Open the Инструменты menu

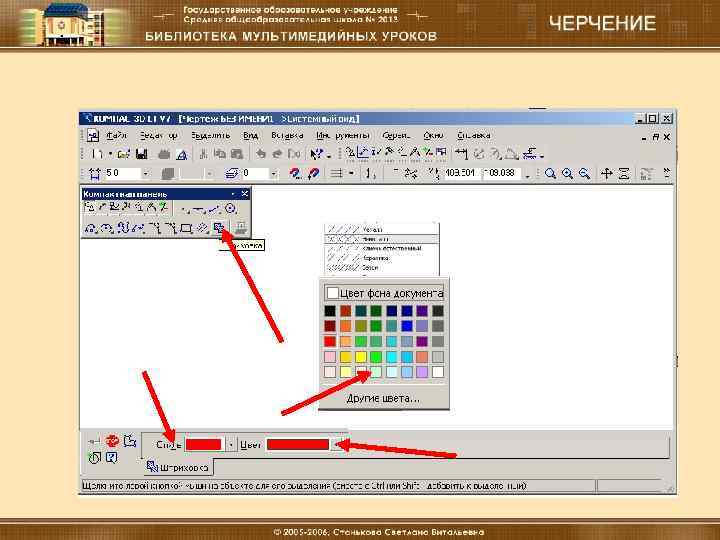click(343, 135)
